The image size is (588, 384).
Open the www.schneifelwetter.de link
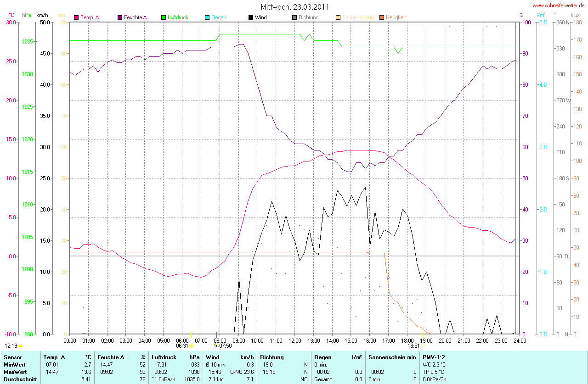pyautogui.click(x=559, y=6)
